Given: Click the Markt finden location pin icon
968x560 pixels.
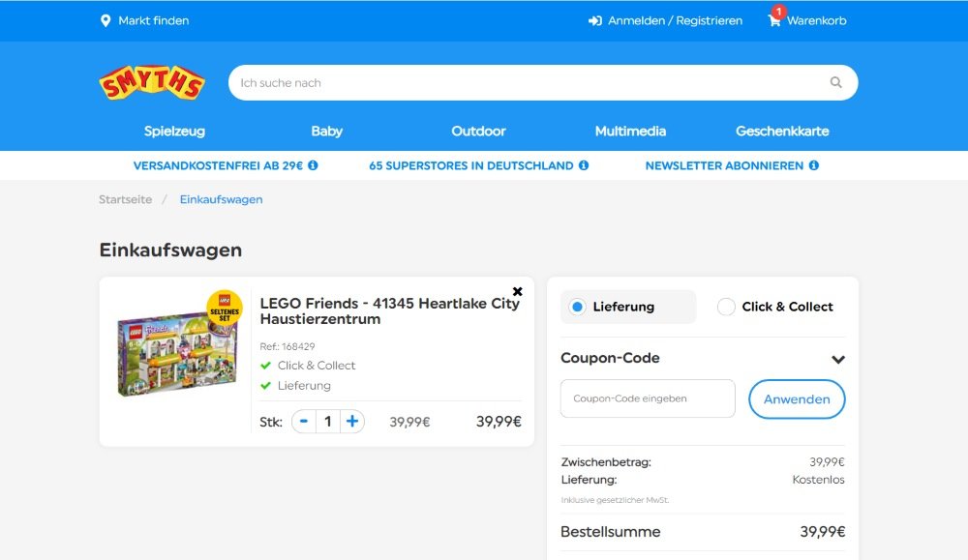Looking at the screenshot, I should (106, 19).
